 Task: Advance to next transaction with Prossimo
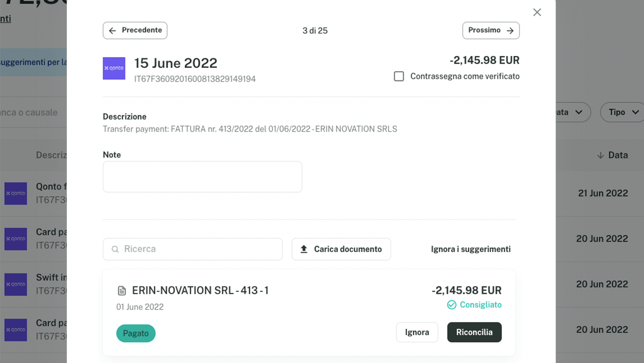pos(491,30)
